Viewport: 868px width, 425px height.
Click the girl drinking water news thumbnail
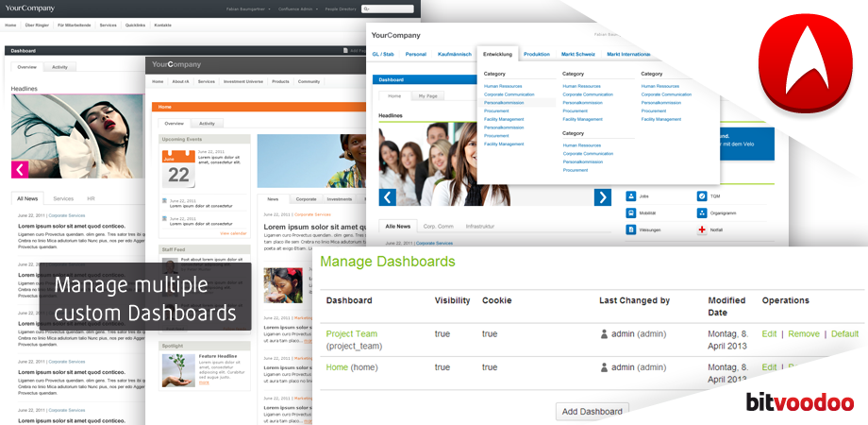[x=283, y=285]
